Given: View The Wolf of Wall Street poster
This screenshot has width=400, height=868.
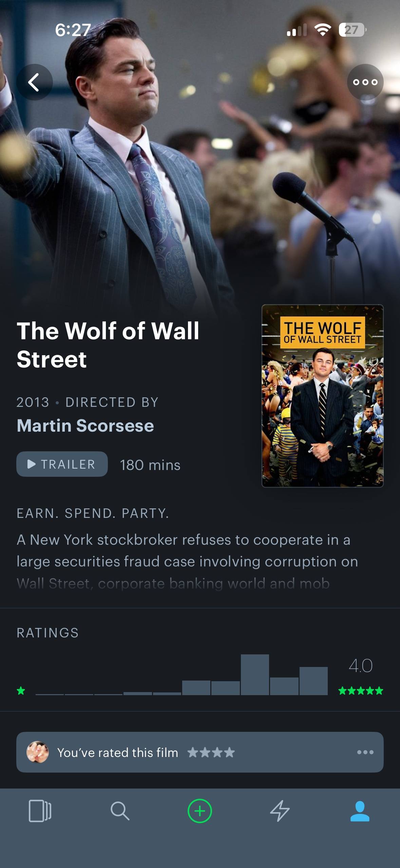Looking at the screenshot, I should (x=323, y=396).
